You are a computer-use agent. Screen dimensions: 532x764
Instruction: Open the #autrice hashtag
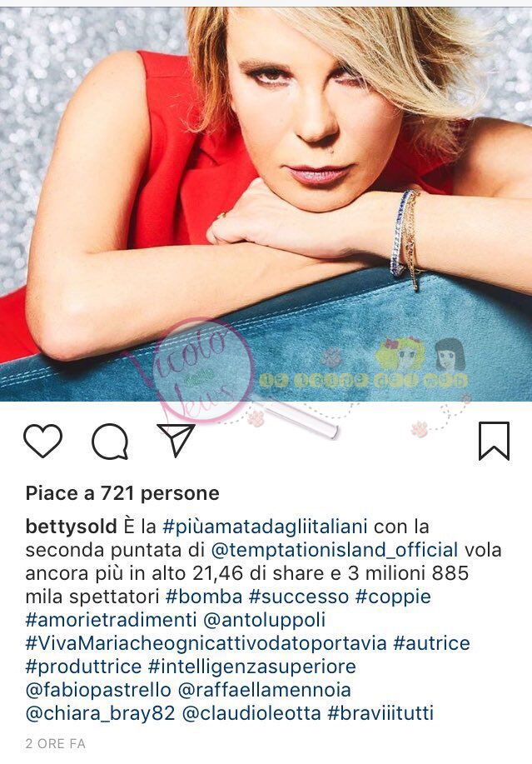click(432, 643)
